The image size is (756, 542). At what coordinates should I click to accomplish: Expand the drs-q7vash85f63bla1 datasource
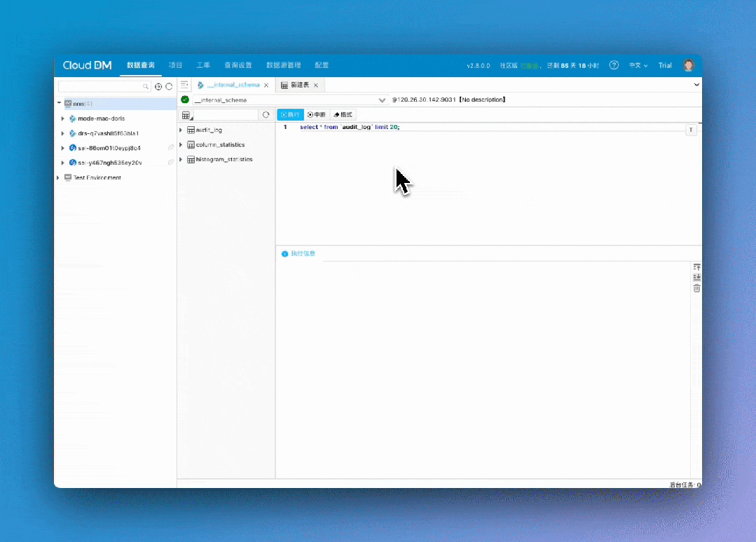tap(62, 133)
